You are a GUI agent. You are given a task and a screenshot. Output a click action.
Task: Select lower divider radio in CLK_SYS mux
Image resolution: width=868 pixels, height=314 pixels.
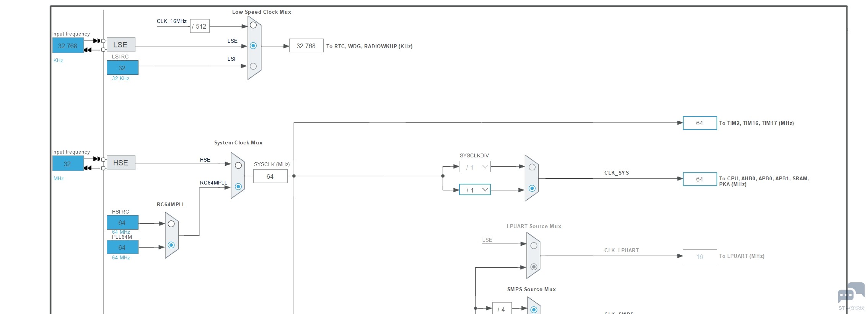[x=532, y=188]
